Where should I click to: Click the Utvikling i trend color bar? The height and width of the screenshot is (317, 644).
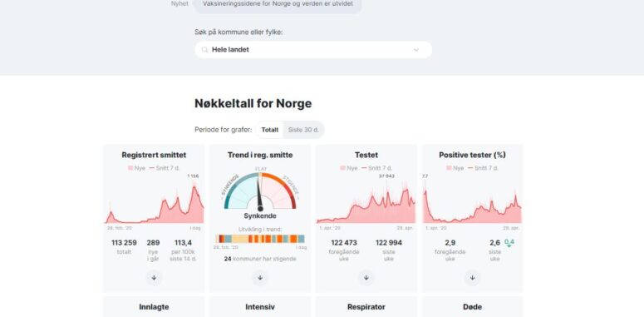[260, 239]
